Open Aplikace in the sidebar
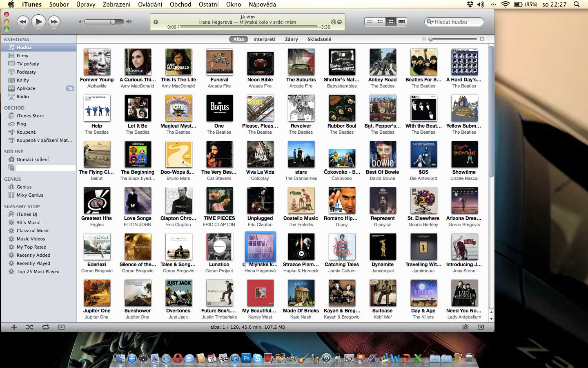 38,88
